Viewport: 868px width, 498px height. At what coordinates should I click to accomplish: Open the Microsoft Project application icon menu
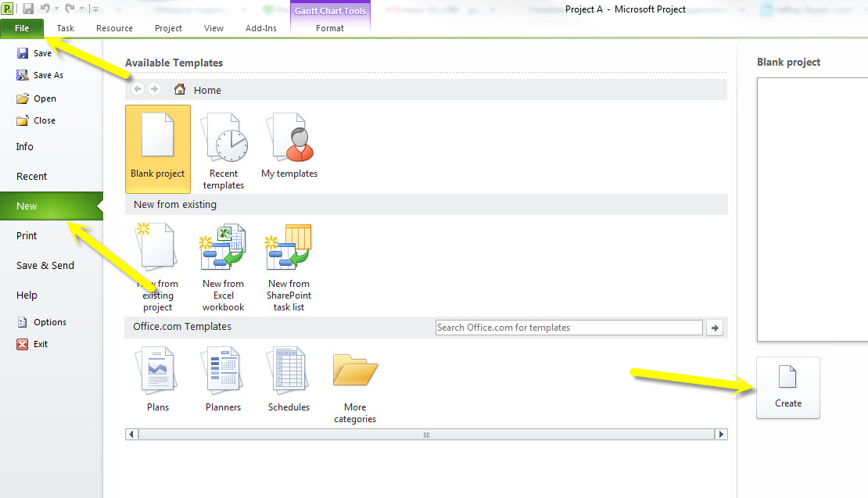click(x=7, y=9)
